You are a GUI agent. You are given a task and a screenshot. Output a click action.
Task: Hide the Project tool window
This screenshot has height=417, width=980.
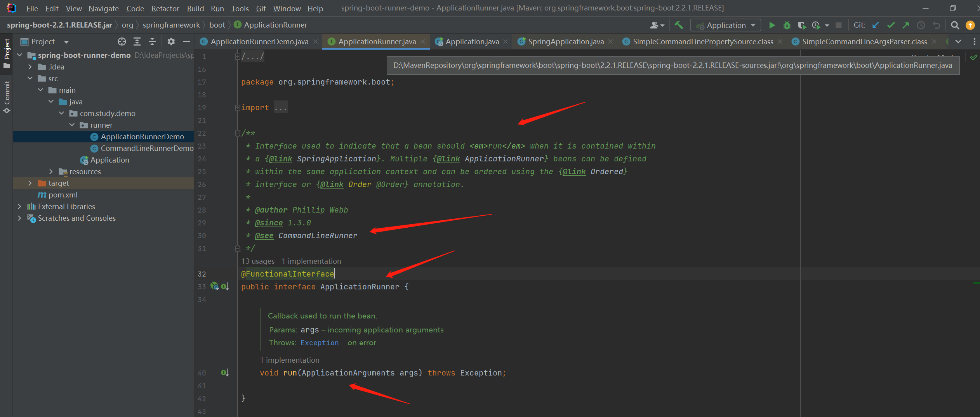[186, 42]
